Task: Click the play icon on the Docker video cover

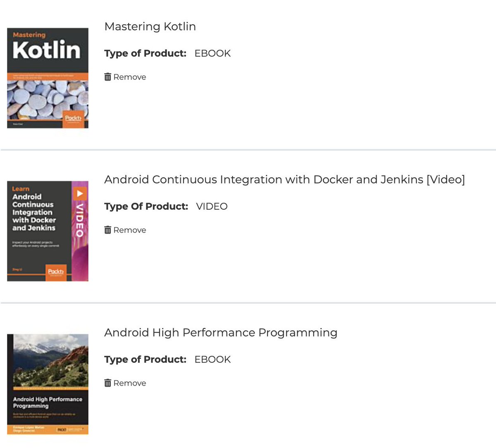Action: coord(80,193)
